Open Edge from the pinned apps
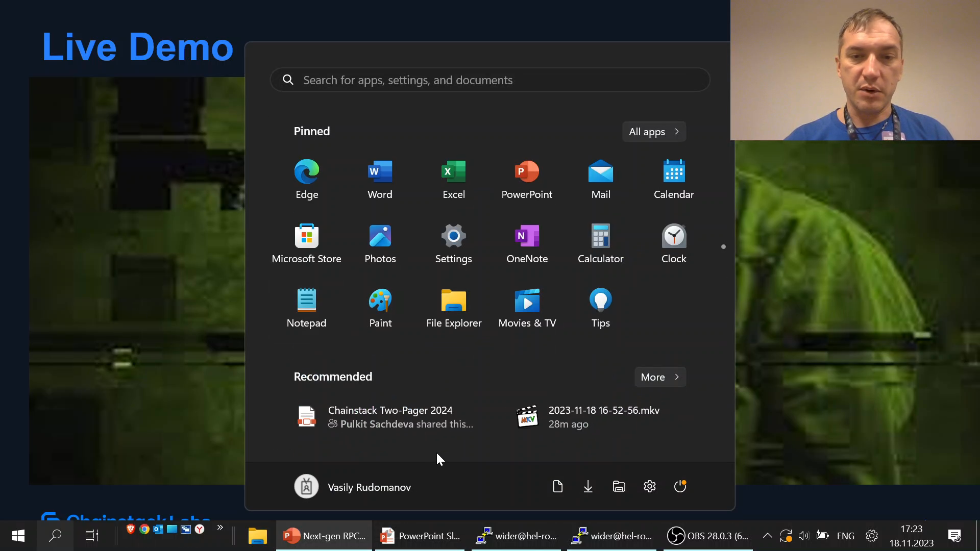The width and height of the screenshot is (980, 551). pos(307,180)
